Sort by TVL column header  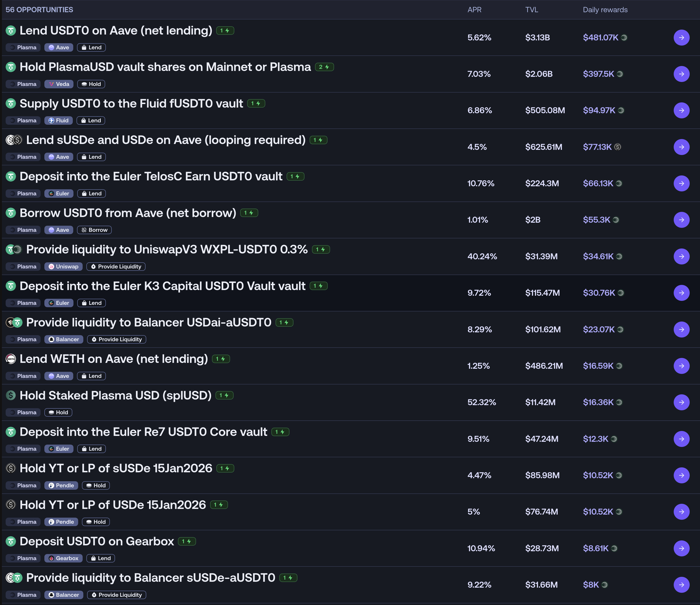point(531,10)
